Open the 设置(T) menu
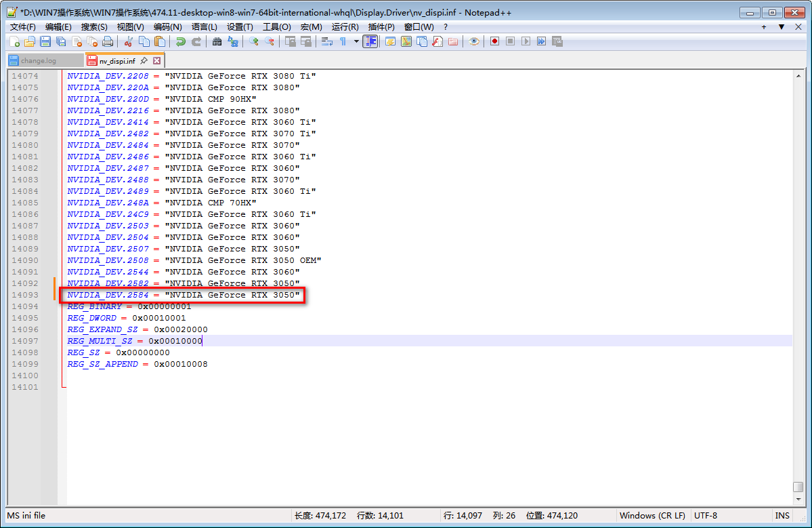This screenshot has width=812, height=528. click(240, 27)
